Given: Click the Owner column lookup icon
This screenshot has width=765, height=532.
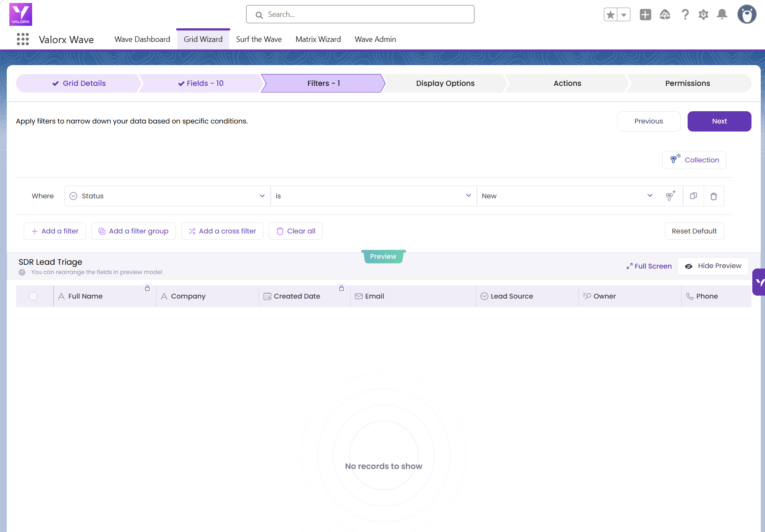Looking at the screenshot, I should click(587, 296).
